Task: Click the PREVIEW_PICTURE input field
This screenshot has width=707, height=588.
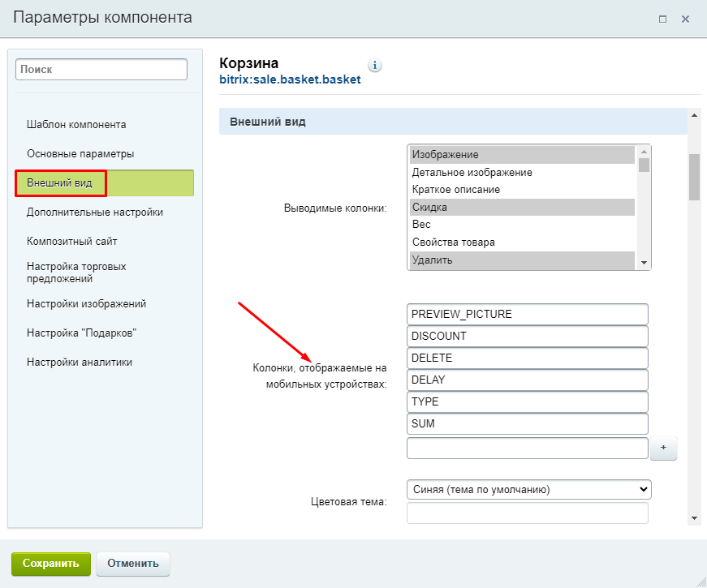Action: point(527,314)
